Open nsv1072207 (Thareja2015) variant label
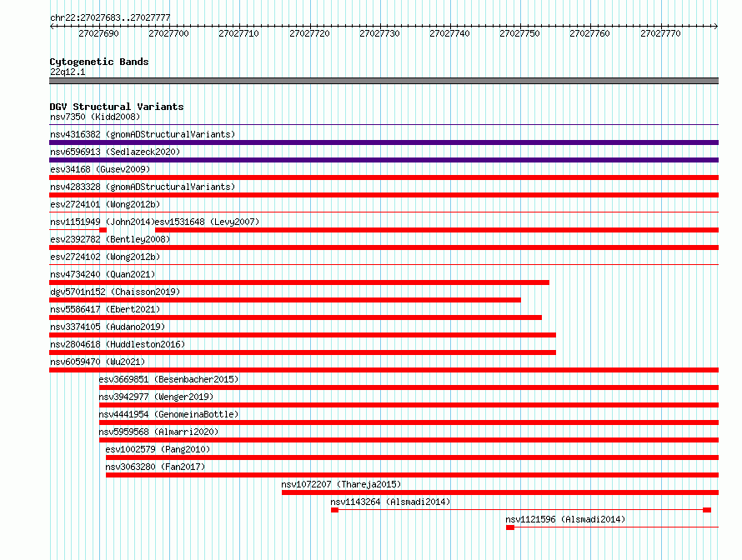Screen dimensions: 742x560 (x=341, y=484)
